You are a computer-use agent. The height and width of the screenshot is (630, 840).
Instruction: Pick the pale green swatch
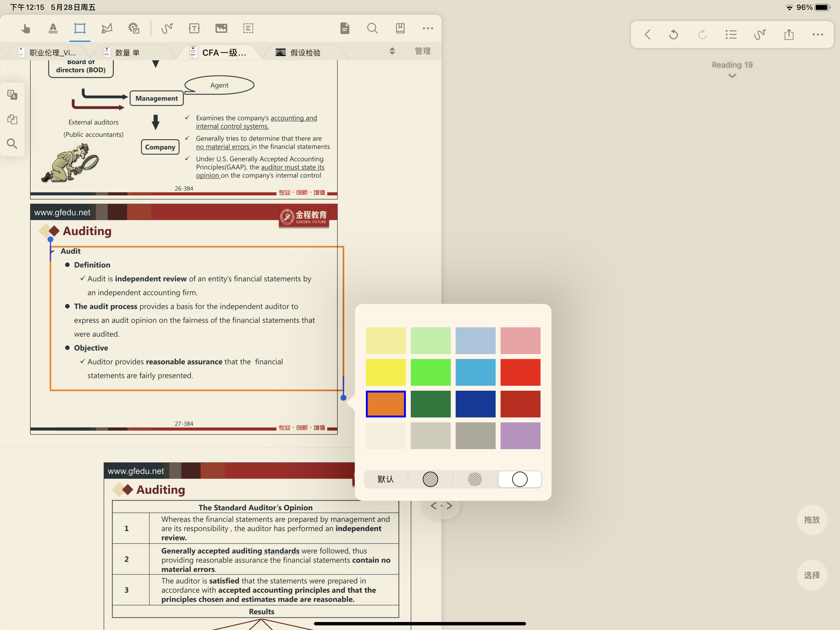pos(431,341)
